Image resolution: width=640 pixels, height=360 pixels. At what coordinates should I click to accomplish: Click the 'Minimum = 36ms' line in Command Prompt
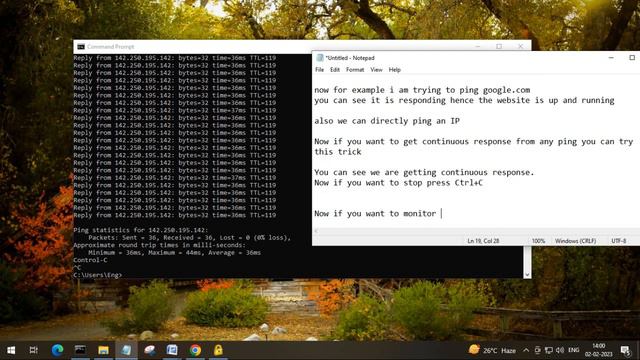pyautogui.click(x=174, y=253)
